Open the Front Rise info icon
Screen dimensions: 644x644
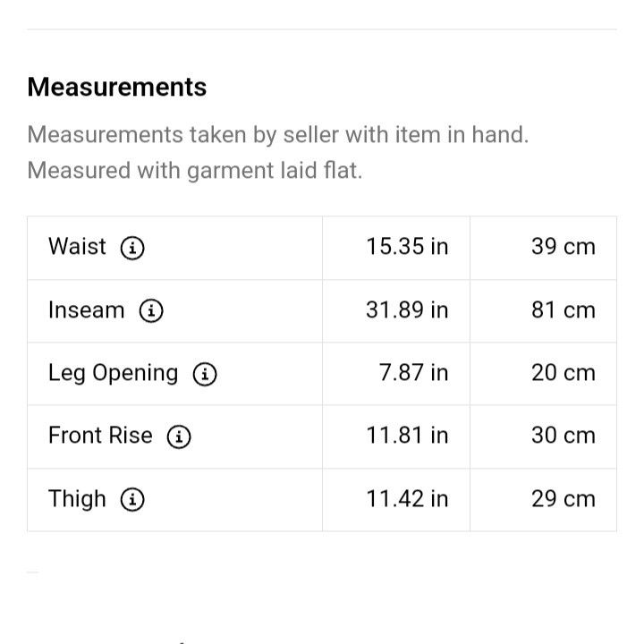pyautogui.click(x=179, y=436)
